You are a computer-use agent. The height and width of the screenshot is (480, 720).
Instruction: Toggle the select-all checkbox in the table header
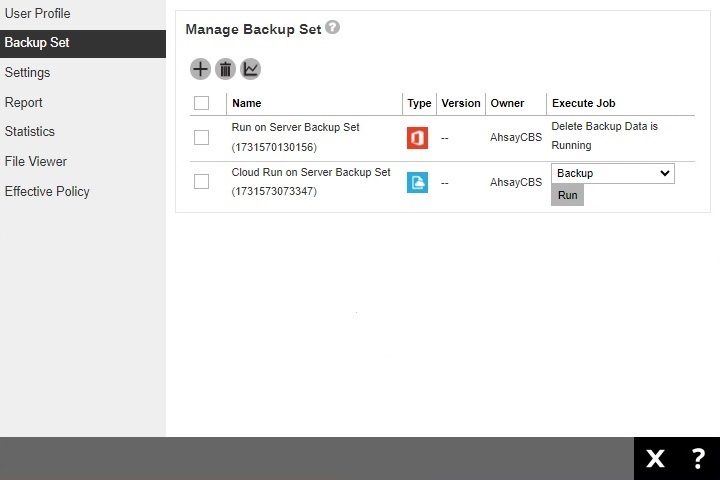click(201, 103)
